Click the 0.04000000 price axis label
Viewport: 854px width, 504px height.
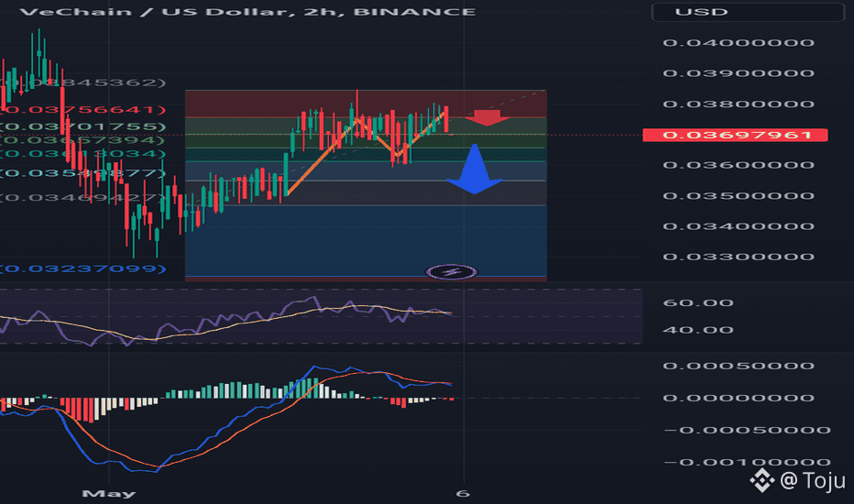click(739, 42)
